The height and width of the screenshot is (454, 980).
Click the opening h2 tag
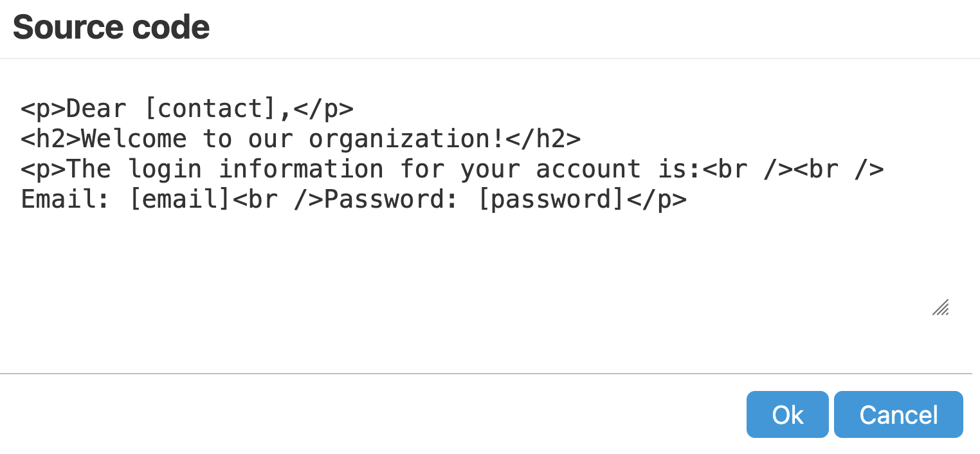click(x=51, y=139)
